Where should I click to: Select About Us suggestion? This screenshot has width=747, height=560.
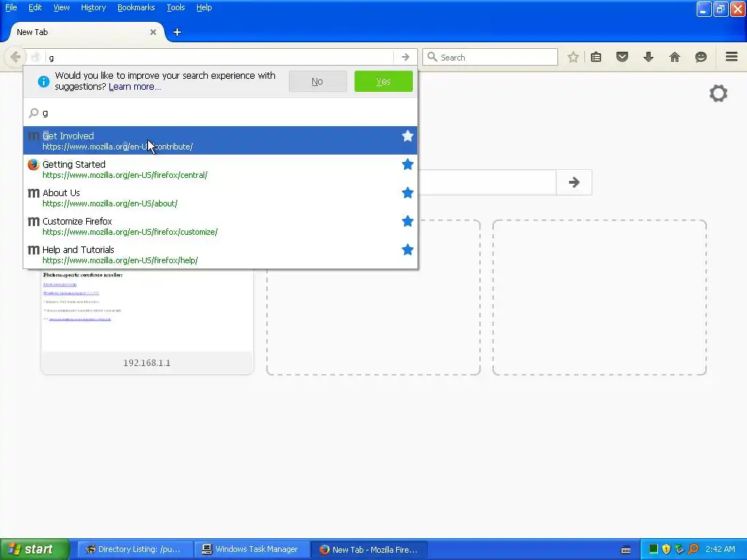[220, 198]
